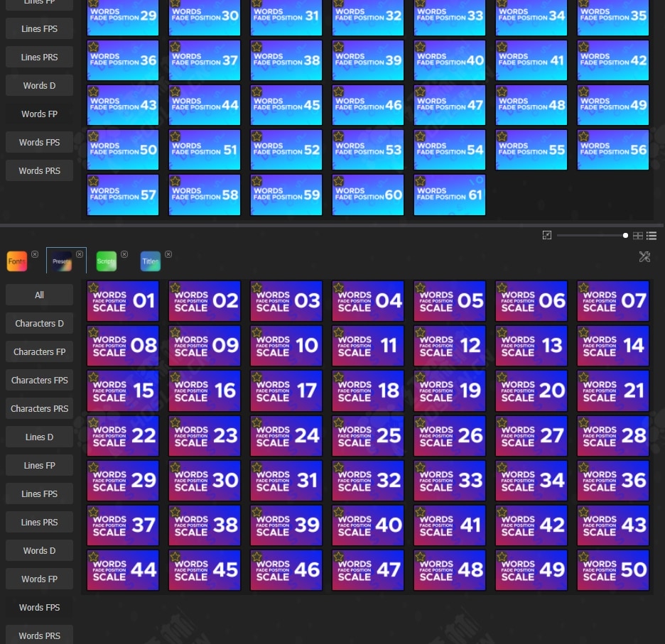Open the Scripts pack tab icon
The image size is (665, 644).
point(106,261)
